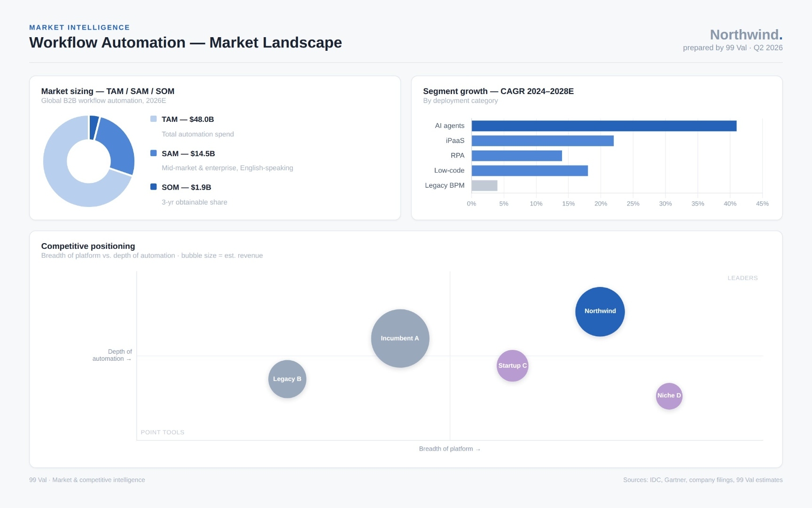This screenshot has width=812, height=508.
Task: Click the 'TAM — $48.0B' label
Action: [188, 119]
